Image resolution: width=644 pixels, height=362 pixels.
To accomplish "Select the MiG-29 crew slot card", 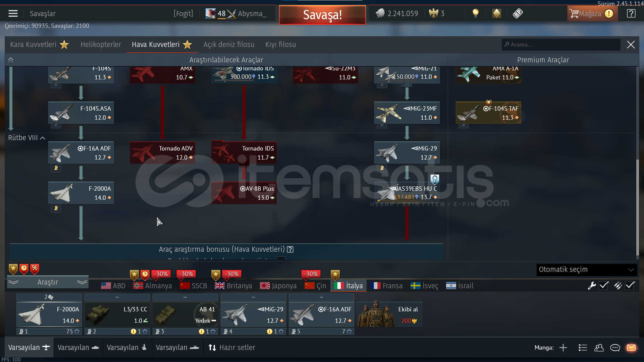I will (x=253, y=314).
